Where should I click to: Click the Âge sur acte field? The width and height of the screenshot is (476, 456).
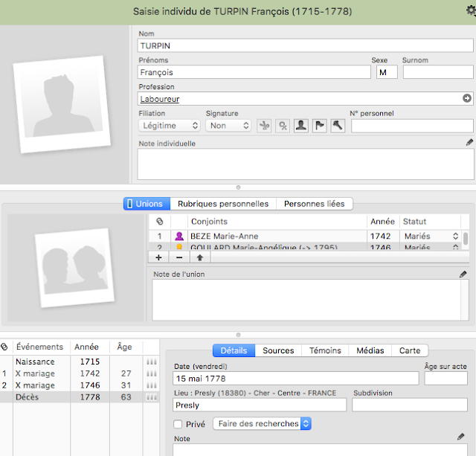click(446, 379)
